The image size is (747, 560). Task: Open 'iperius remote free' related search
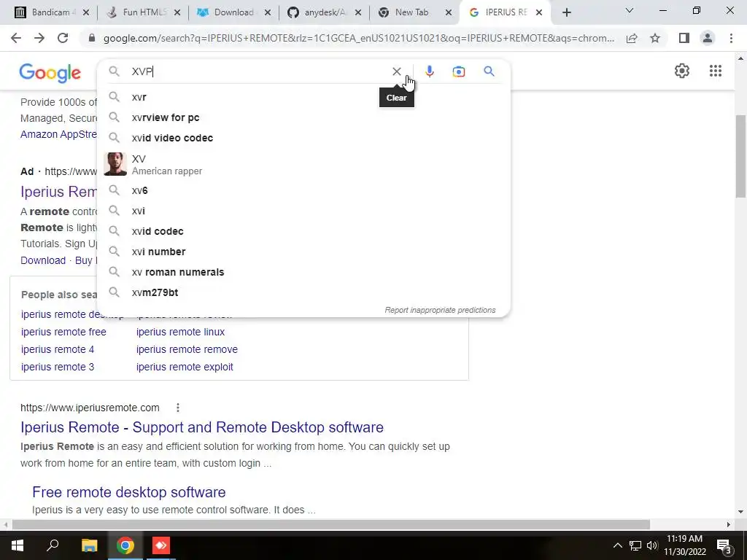point(64,332)
